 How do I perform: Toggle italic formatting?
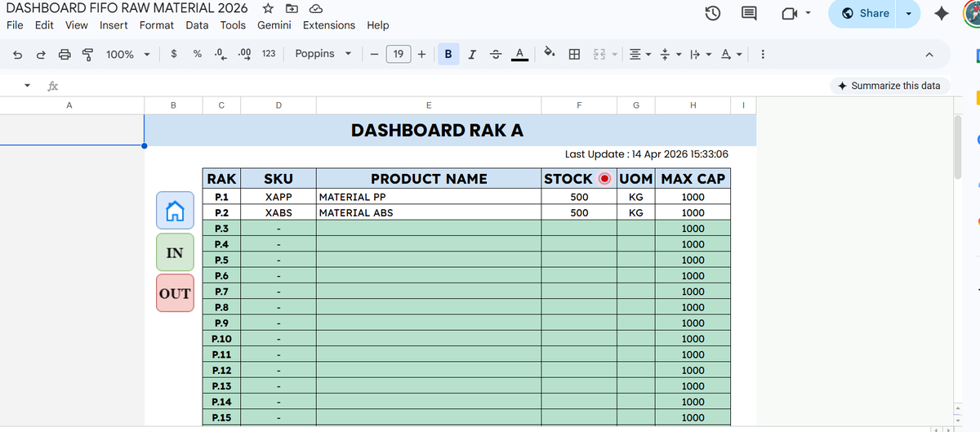[472, 54]
